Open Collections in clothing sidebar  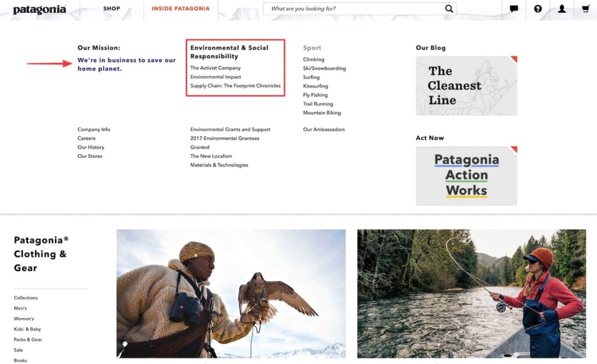[x=26, y=298]
